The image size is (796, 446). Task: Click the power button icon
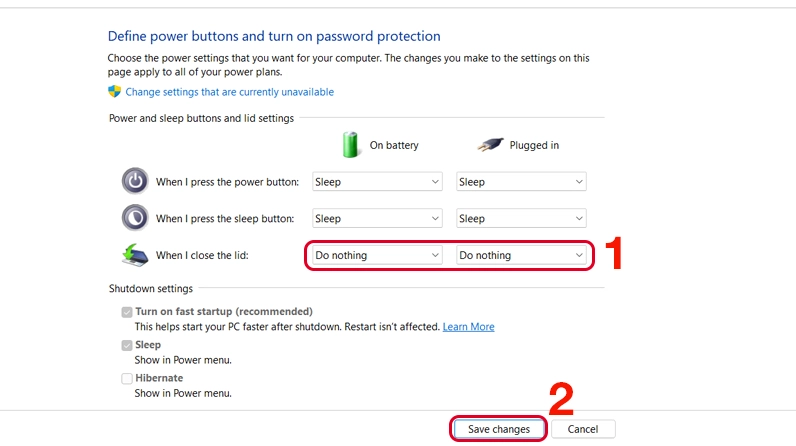click(x=134, y=181)
